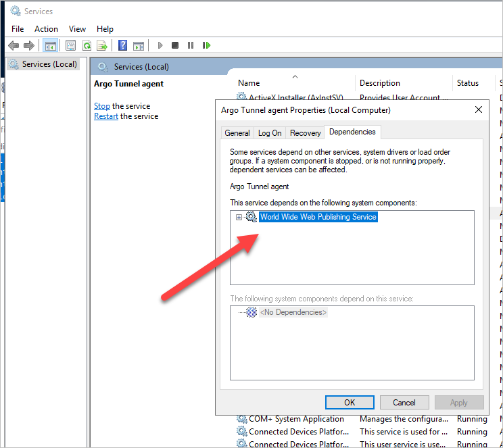Open the View menu
Image resolution: width=503 pixels, height=448 pixels.
[x=77, y=29]
